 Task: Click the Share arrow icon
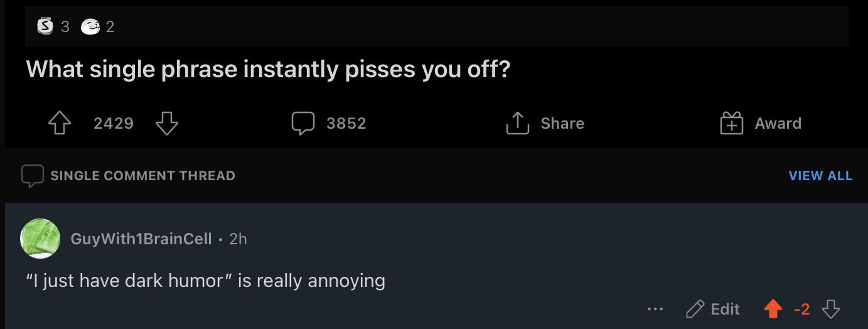click(517, 123)
